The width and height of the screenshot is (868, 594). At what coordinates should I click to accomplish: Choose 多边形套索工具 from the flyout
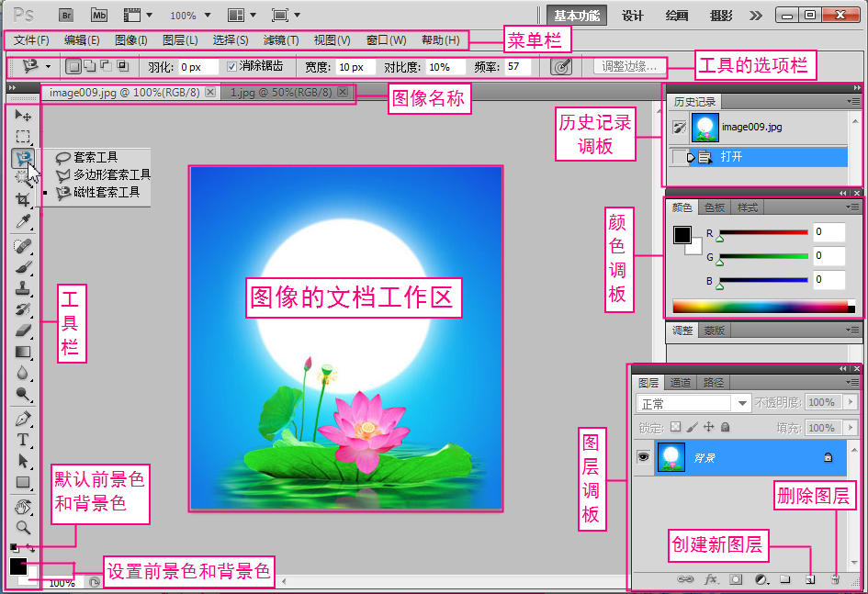click(x=112, y=174)
